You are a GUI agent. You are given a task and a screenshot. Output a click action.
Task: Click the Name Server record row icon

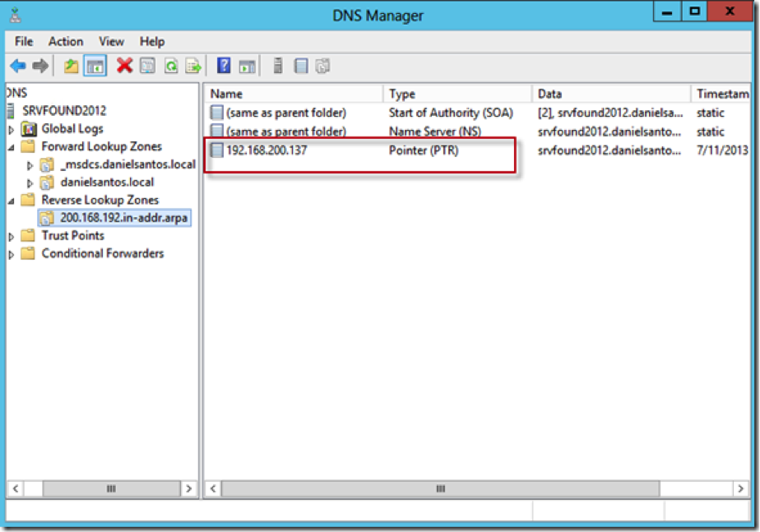click(216, 131)
